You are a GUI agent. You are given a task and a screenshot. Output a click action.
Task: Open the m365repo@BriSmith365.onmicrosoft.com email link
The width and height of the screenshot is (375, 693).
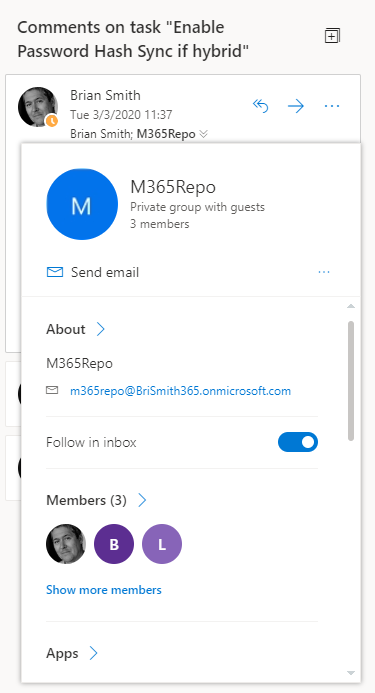180,391
